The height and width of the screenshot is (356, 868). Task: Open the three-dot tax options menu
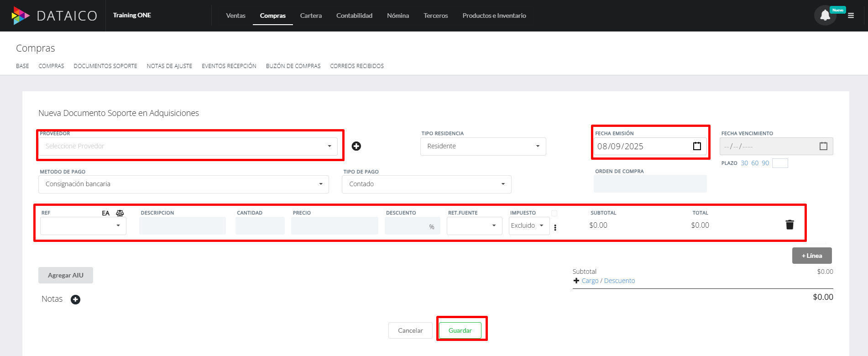(555, 227)
